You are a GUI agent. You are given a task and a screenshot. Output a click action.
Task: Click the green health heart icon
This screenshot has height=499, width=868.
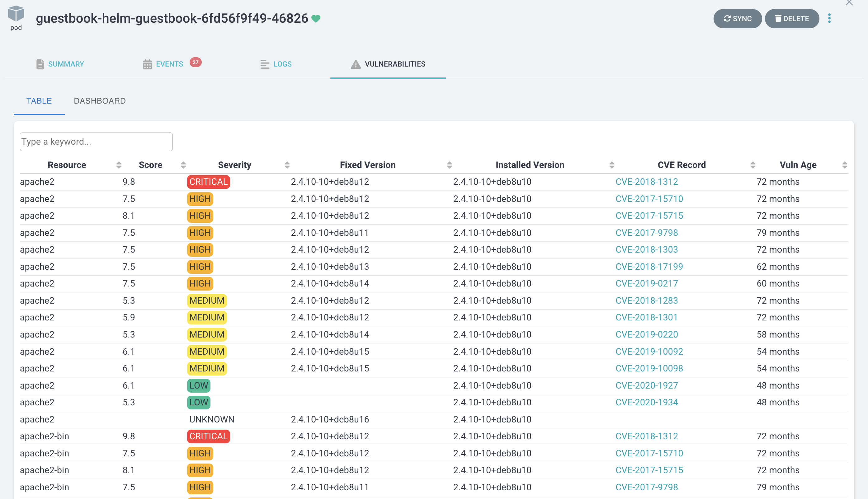click(x=316, y=18)
